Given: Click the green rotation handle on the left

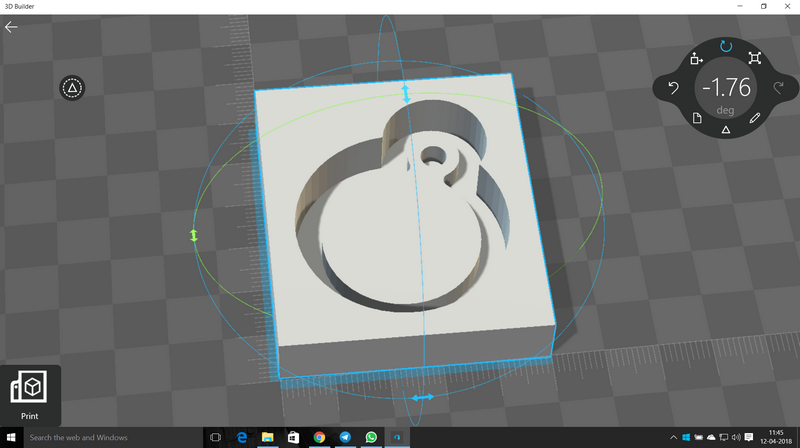Looking at the screenshot, I should [194, 236].
